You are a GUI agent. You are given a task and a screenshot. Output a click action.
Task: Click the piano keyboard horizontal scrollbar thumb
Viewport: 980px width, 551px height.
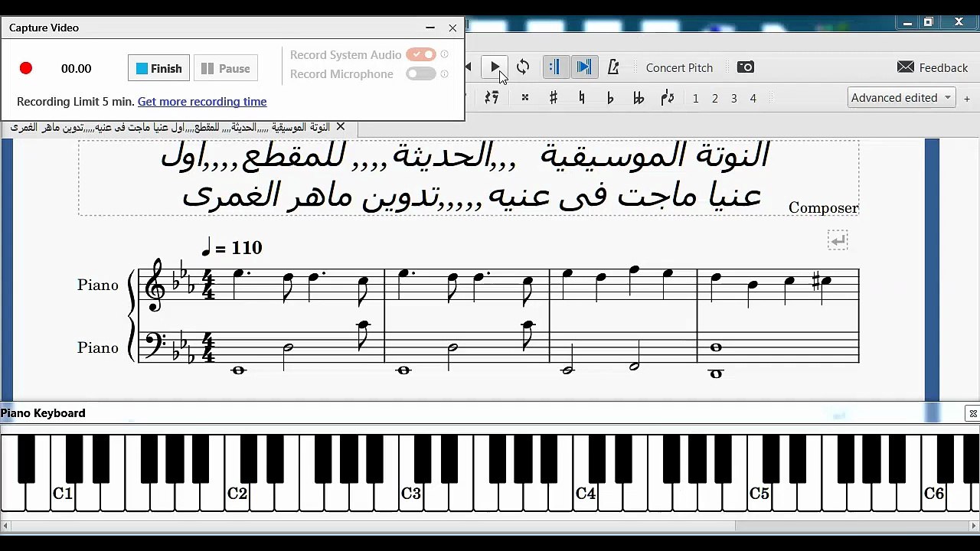tap(851, 526)
